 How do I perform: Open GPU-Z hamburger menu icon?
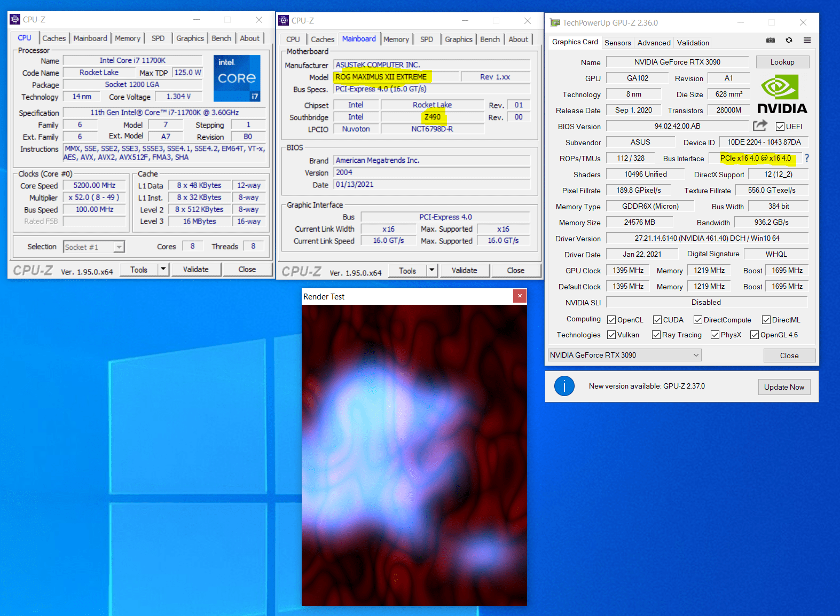[807, 40]
